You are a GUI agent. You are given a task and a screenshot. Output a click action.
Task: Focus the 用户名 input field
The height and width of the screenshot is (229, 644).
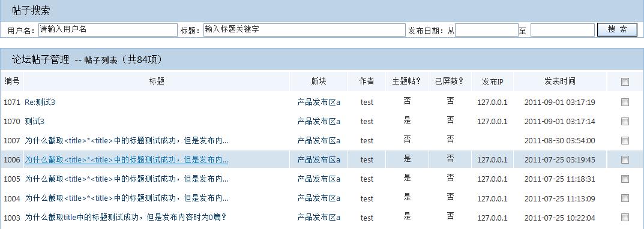click(x=108, y=29)
